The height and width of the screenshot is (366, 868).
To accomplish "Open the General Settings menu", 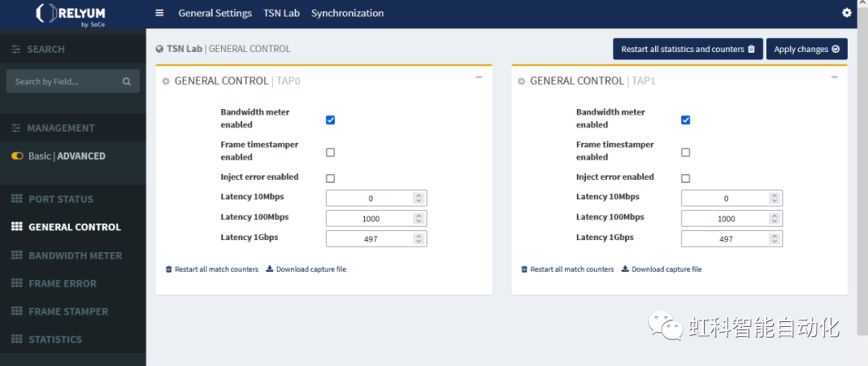I will pos(215,13).
